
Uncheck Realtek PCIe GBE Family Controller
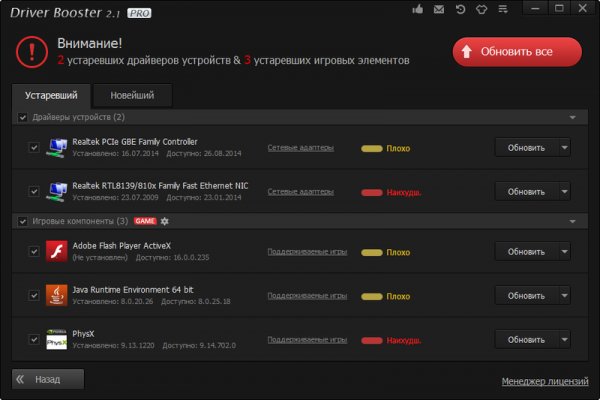click(x=34, y=147)
